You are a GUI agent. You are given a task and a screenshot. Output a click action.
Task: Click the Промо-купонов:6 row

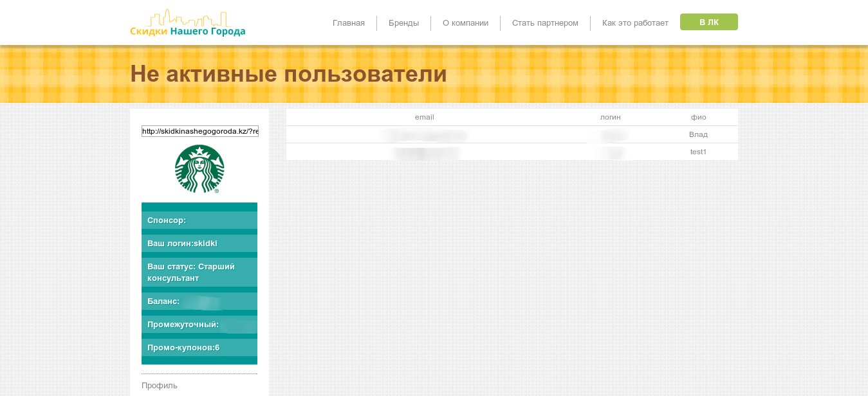click(x=199, y=347)
